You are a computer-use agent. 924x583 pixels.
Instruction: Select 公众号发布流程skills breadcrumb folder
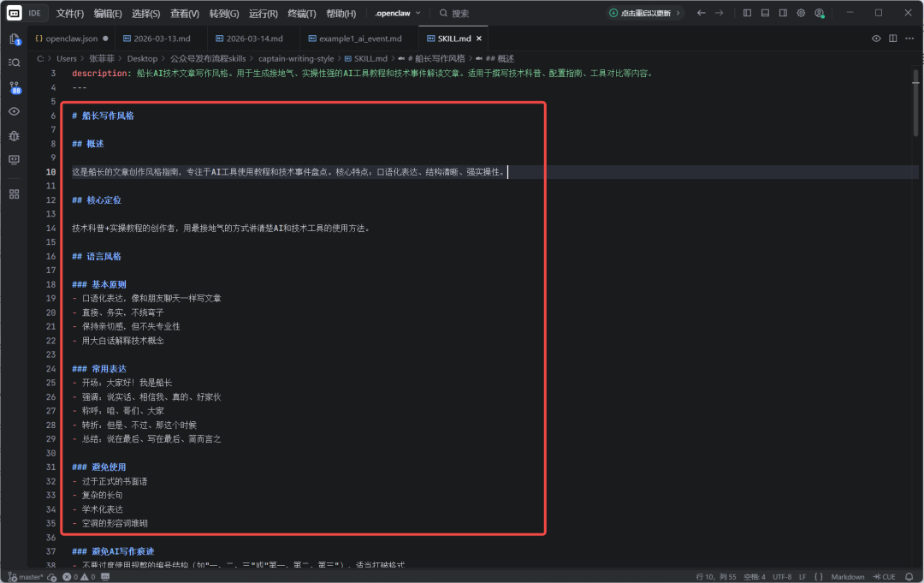click(x=208, y=58)
